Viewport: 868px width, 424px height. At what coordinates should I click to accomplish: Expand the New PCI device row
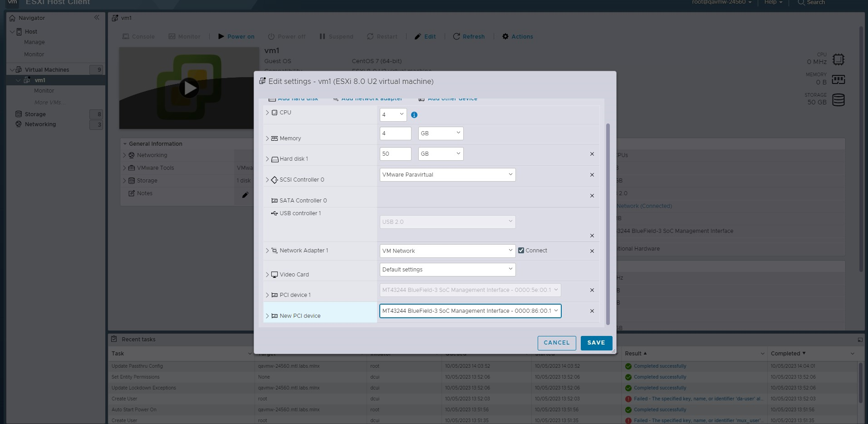tap(267, 316)
